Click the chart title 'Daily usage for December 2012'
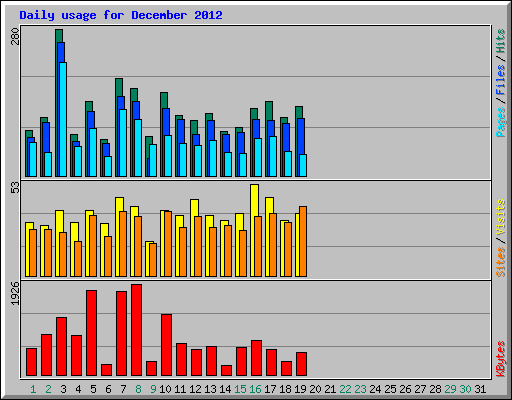 (121, 15)
